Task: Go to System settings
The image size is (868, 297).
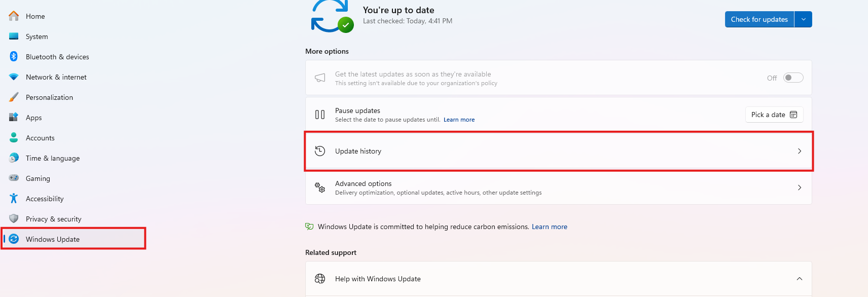Action: click(37, 36)
